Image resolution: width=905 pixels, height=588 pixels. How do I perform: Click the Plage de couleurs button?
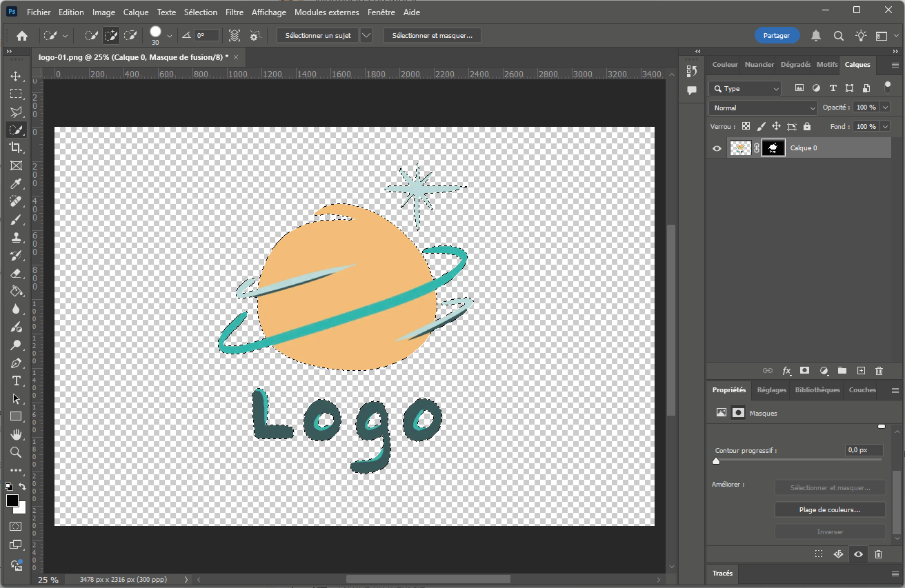point(830,510)
